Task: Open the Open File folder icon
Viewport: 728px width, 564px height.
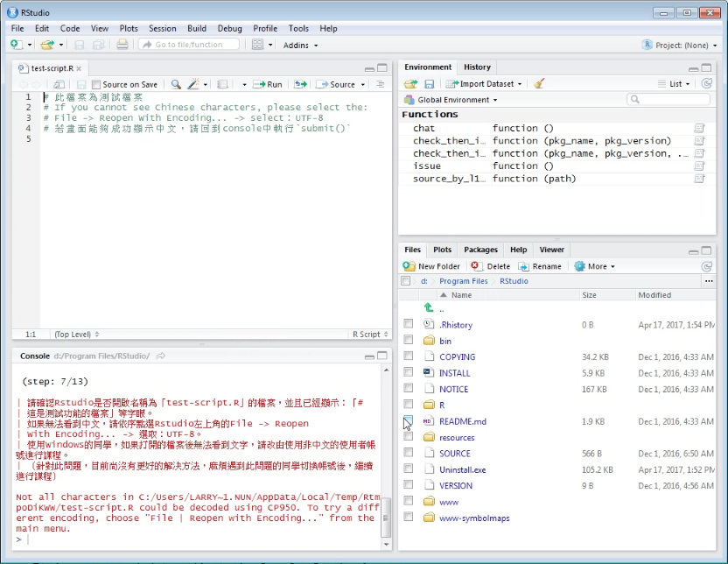Action: [x=47, y=45]
